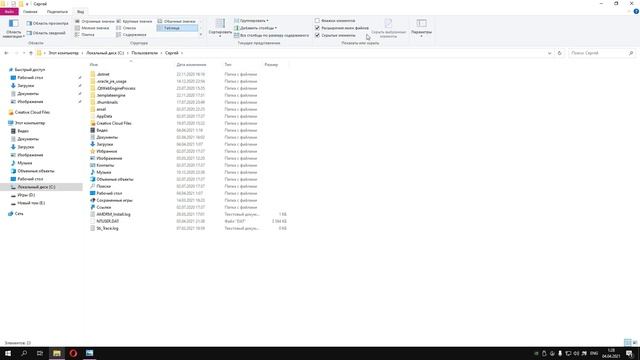The image size is (640, 360).
Task: Select the .QtWebEngineProcess folder
Action: pos(116,88)
